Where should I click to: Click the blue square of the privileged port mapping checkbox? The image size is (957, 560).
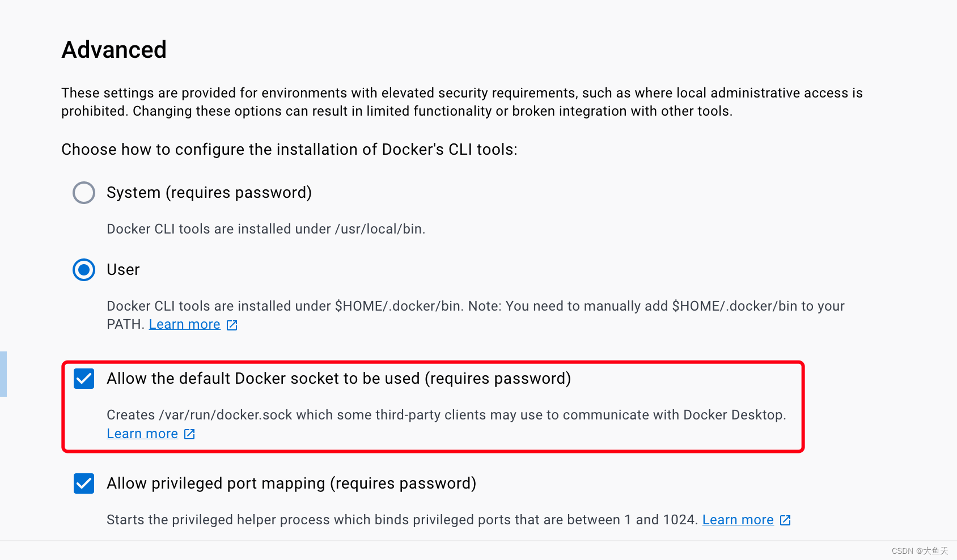tap(83, 483)
